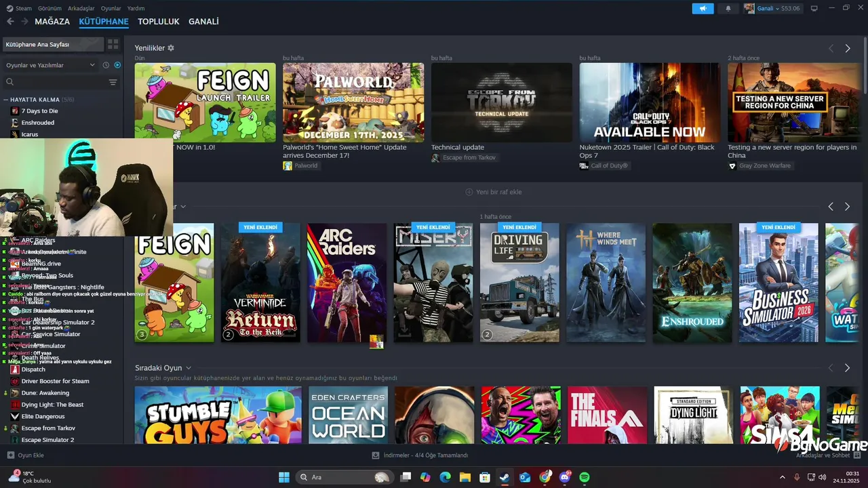
Task: Go to the KÜTÜPHANE tab
Action: (104, 22)
